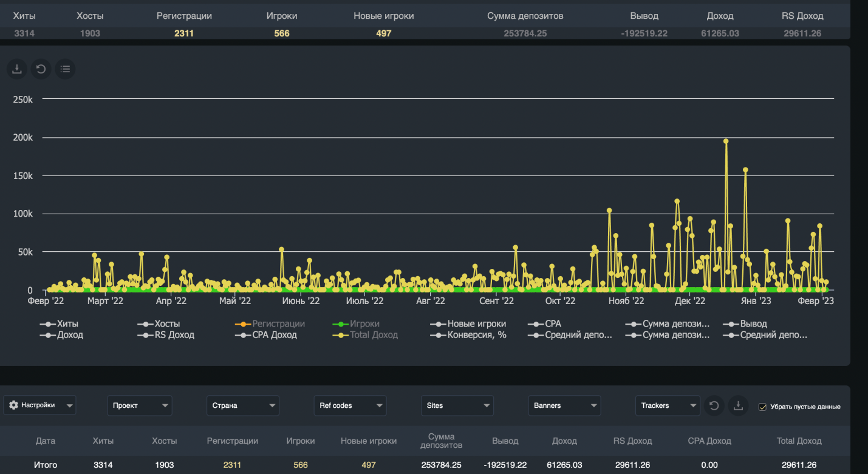
Task: Expand the Ref codes dropdown
Action: (x=350, y=405)
